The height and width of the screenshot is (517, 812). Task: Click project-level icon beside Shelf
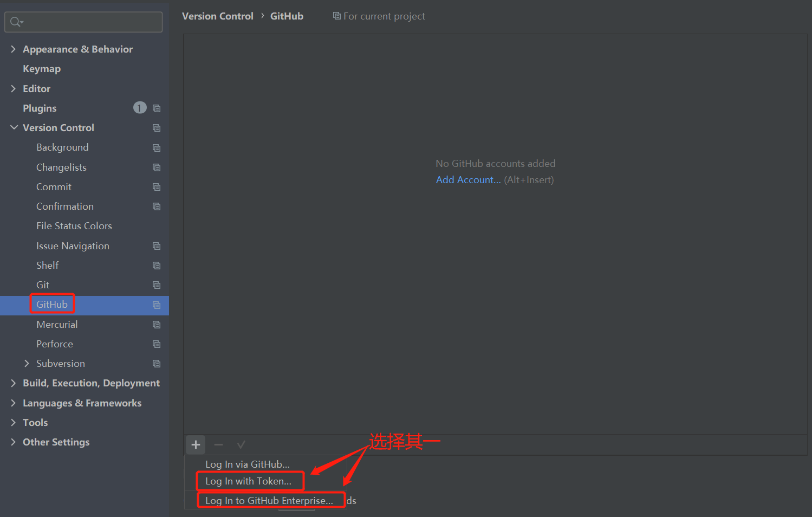157,266
